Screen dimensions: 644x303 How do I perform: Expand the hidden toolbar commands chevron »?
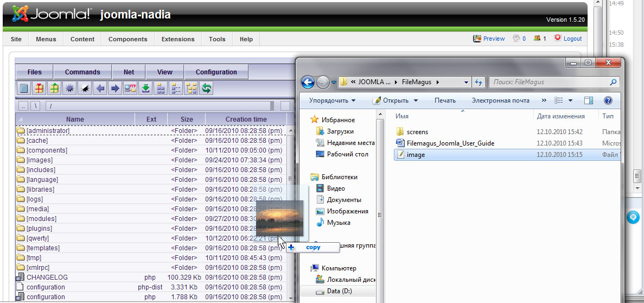pyautogui.click(x=544, y=100)
